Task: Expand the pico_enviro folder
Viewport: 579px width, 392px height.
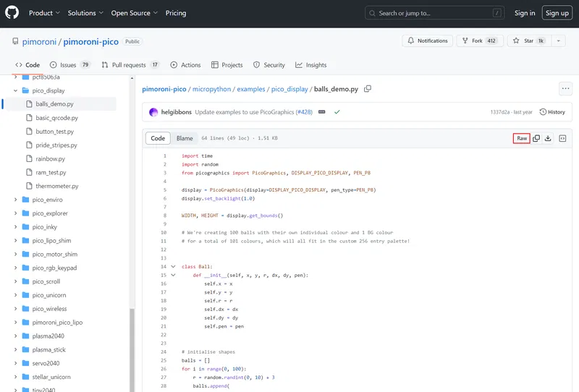Action: (15, 200)
